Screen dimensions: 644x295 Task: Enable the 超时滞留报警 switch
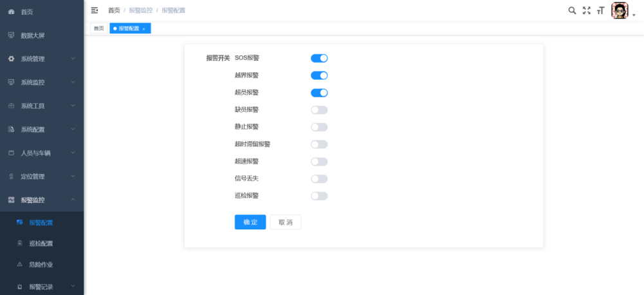[319, 144]
